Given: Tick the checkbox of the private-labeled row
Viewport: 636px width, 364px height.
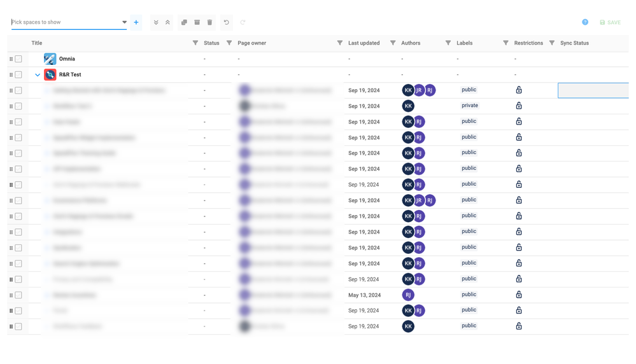Looking at the screenshot, I should 18,106.
